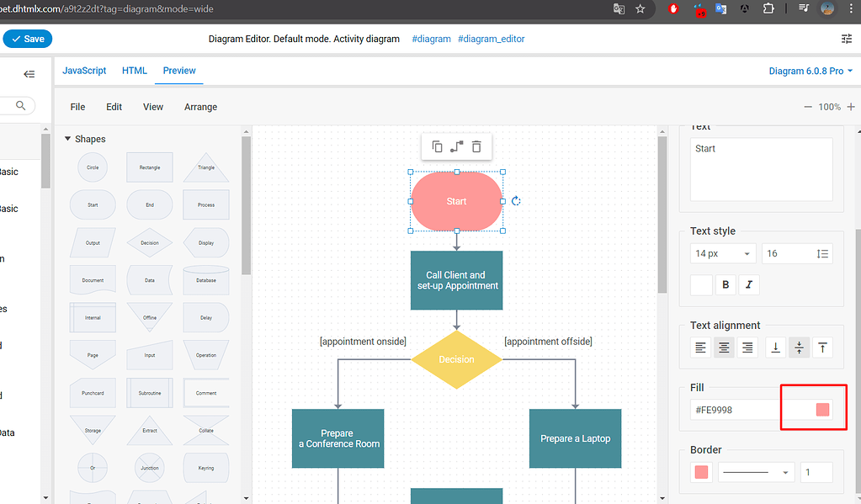Collapse the left panel with the double-arrow icon
Screen dimensions: 861x504
(28, 74)
